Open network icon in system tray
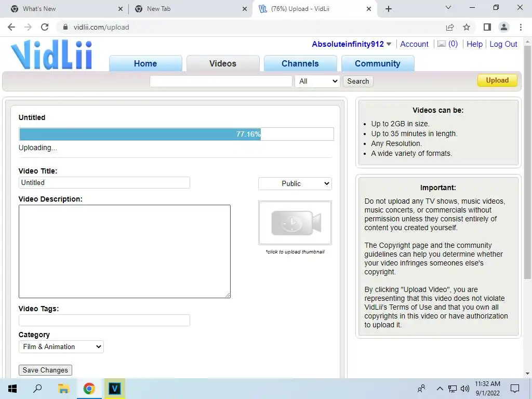This screenshot has height=399, width=532. tap(453, 389)
